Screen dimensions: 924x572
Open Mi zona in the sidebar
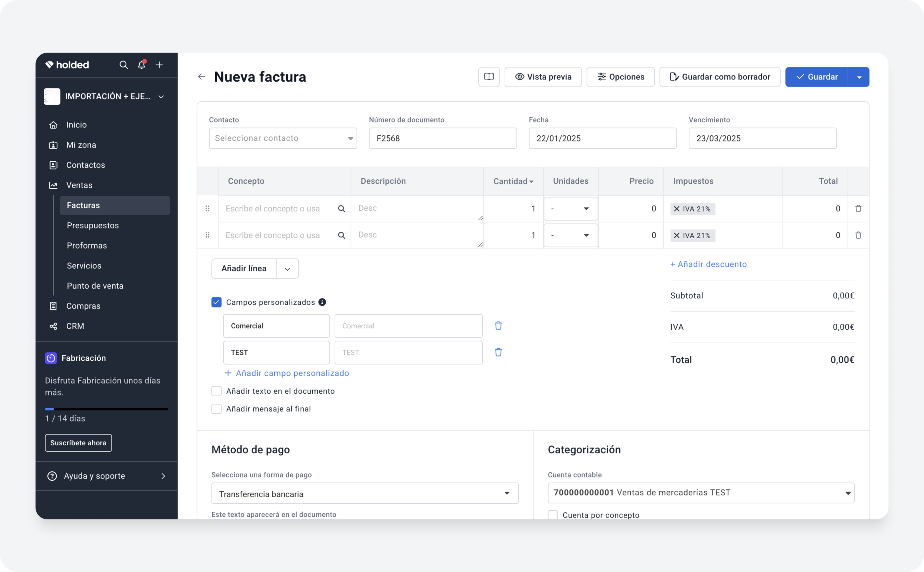click(81, 145)
